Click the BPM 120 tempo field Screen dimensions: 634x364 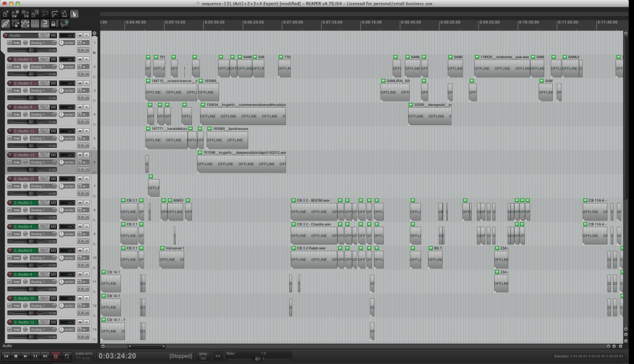(203, 356)
